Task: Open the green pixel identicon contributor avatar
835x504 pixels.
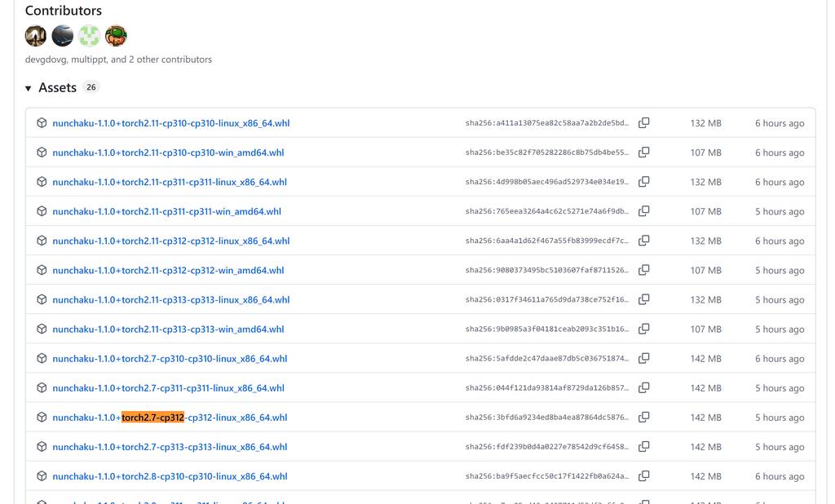Action: (89, 36)
